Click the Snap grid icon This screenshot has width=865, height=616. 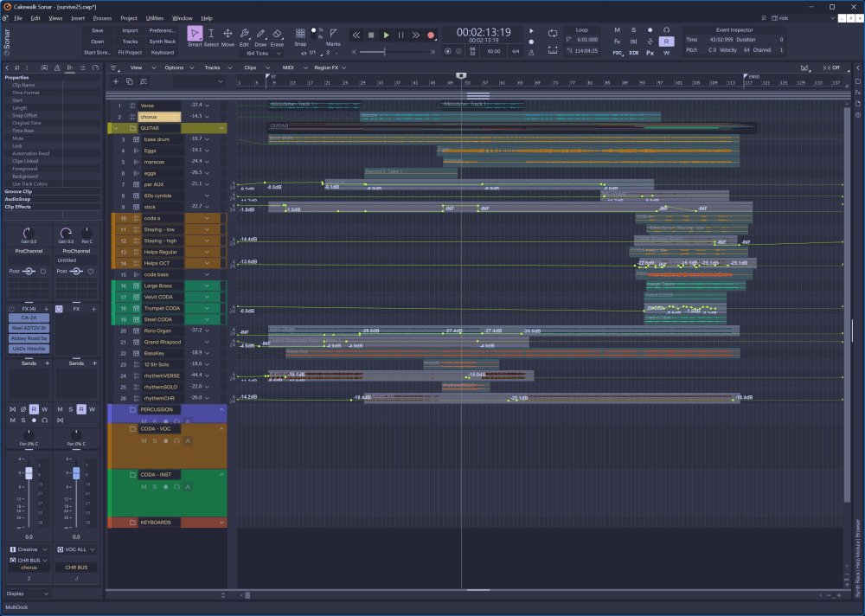click(x=300, y=33)
